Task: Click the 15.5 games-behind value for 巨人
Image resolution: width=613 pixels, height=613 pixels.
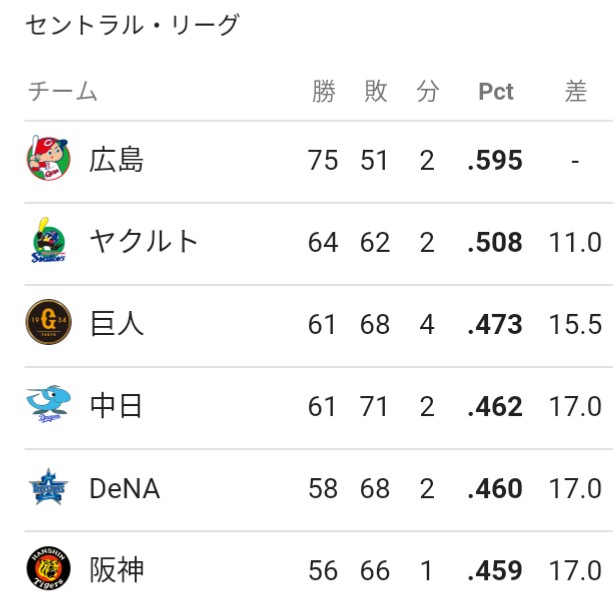Action: point(575,324)
